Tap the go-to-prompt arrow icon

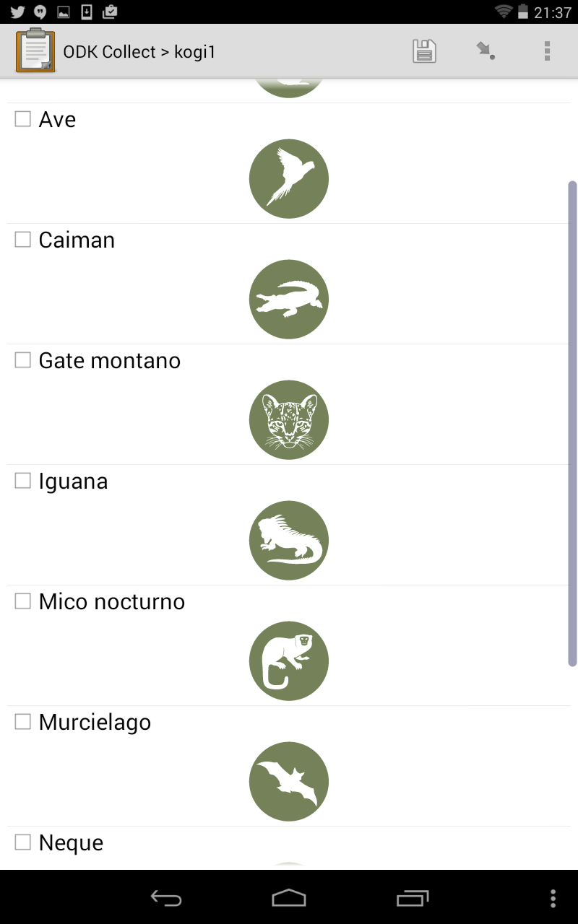[486, 51]
